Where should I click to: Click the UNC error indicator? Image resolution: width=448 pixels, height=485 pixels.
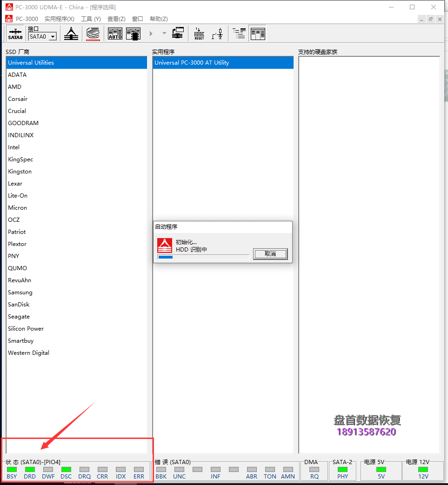180,470
